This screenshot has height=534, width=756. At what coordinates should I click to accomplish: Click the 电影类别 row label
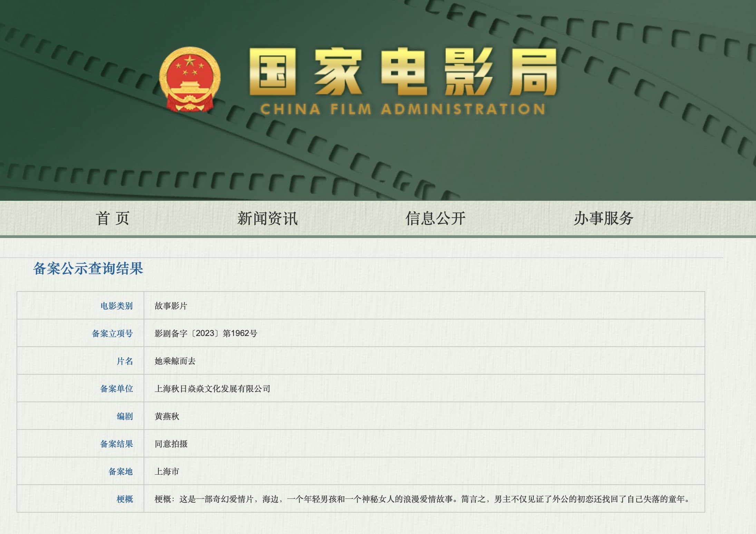[116, 306]
